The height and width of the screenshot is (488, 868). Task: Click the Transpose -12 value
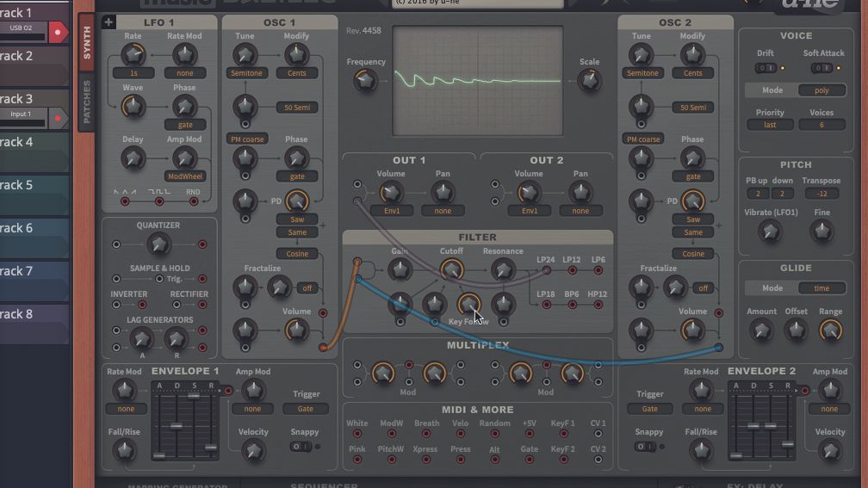coord(821,194)
